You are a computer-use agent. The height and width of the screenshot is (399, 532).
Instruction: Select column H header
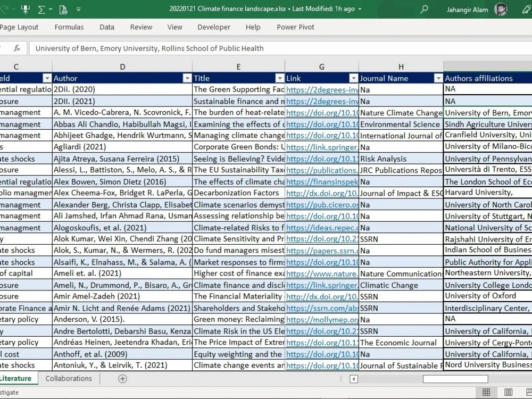[x=401, y=67]
